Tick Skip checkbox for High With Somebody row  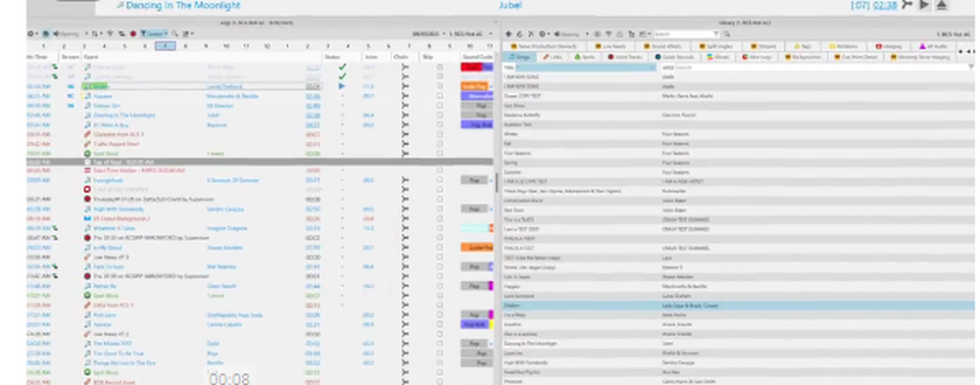(440, 209)
